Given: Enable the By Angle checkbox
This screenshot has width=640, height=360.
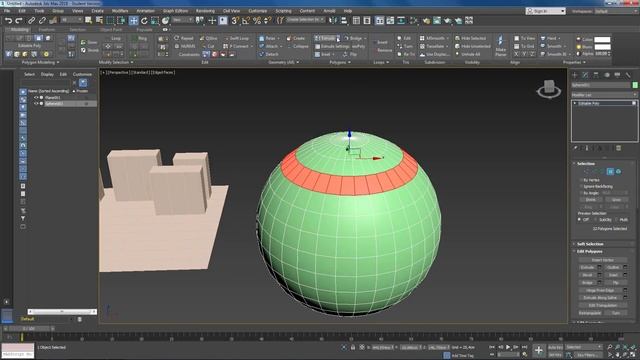Looking at the screenshot, I should (581, 193).
